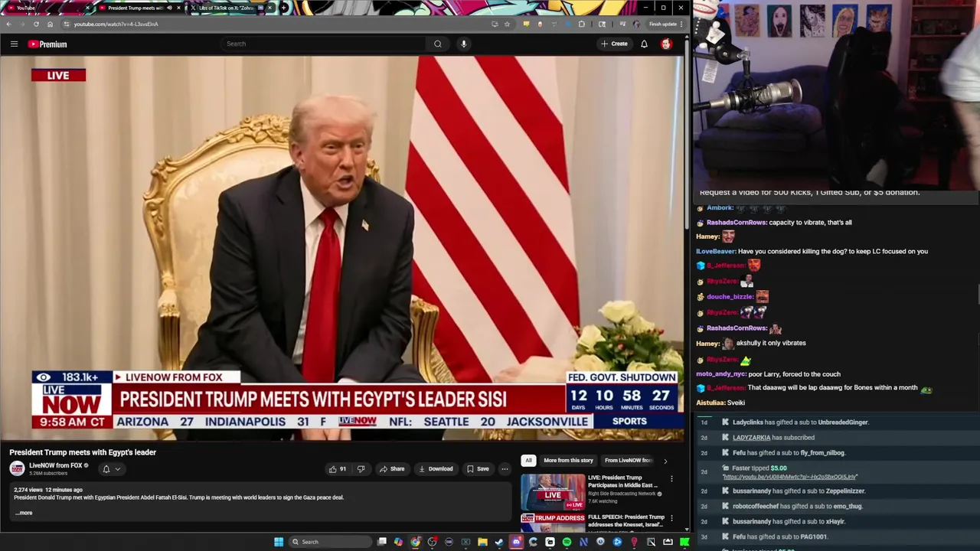Open the browser extensions puzzle icon

[x=582, y=24]
